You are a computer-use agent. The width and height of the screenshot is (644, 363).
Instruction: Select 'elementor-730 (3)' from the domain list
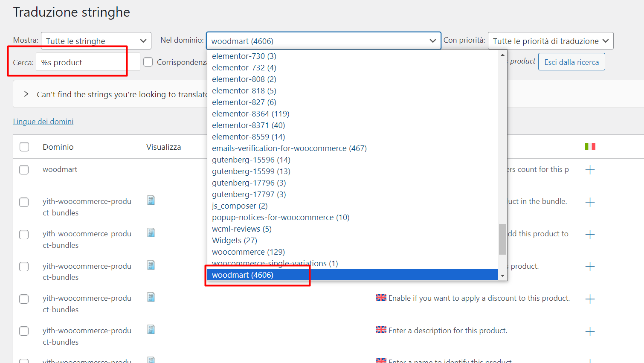pos(353,56)
